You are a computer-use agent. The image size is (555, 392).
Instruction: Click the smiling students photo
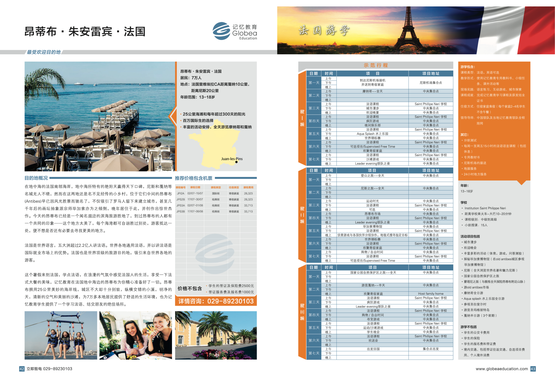pos(136,335)
